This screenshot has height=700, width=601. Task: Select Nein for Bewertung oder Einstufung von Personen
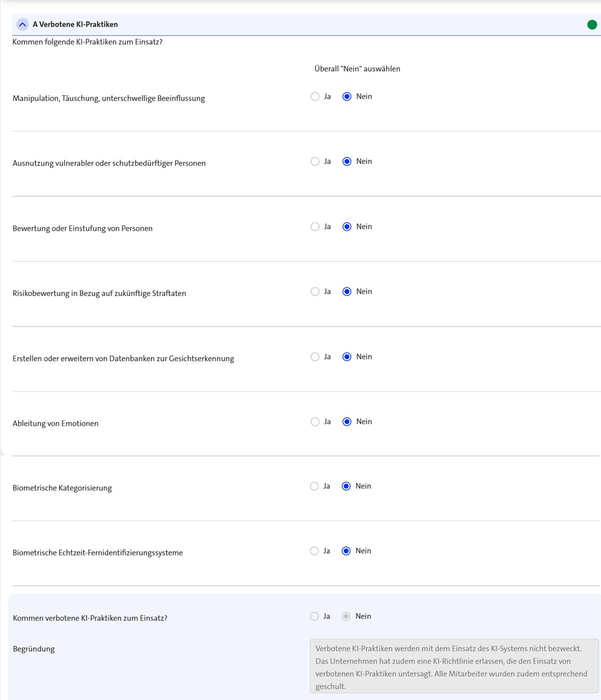[347, 226]
